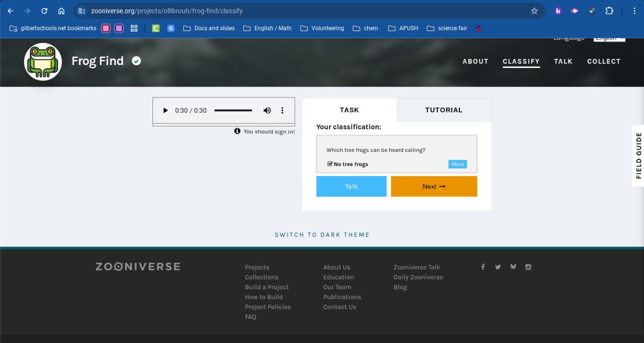This screenshot has height=343, width=644.
Task: Click the audio progress seek bar
Action: (233, 111)
